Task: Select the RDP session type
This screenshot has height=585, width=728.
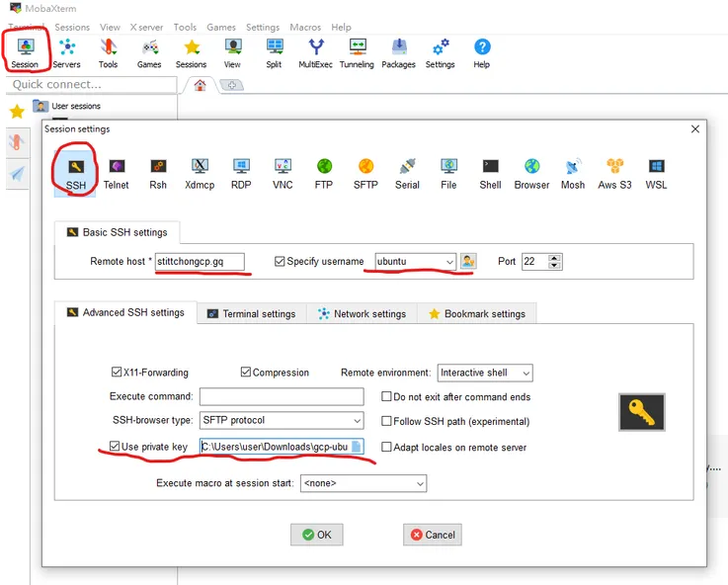Action: [x=241, y=174]
